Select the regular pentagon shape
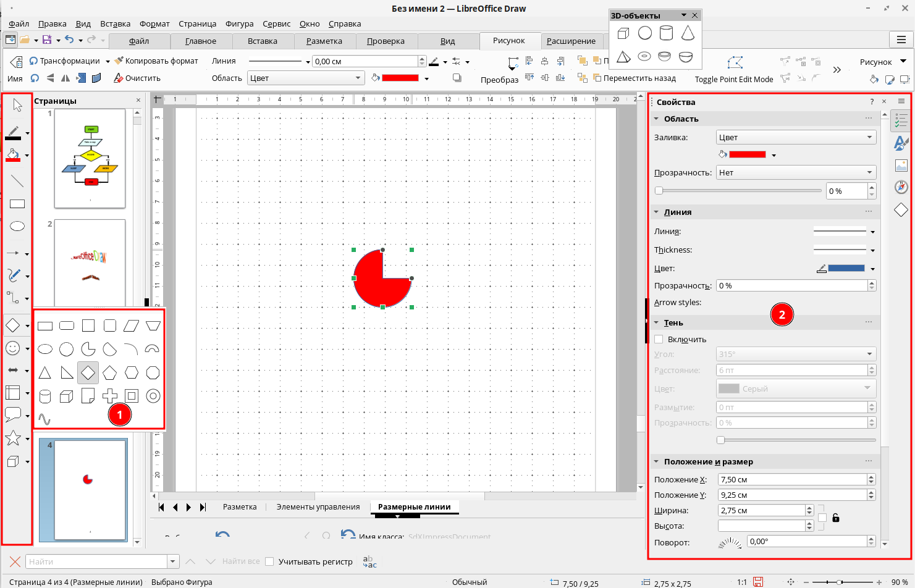The image size is (915, 588). coord(110,372)
